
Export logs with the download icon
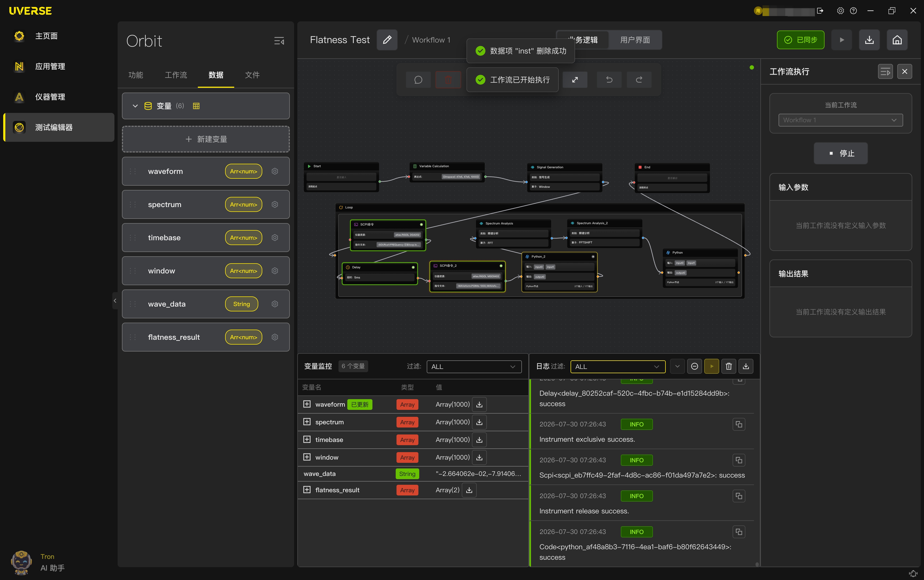(746, 367)
